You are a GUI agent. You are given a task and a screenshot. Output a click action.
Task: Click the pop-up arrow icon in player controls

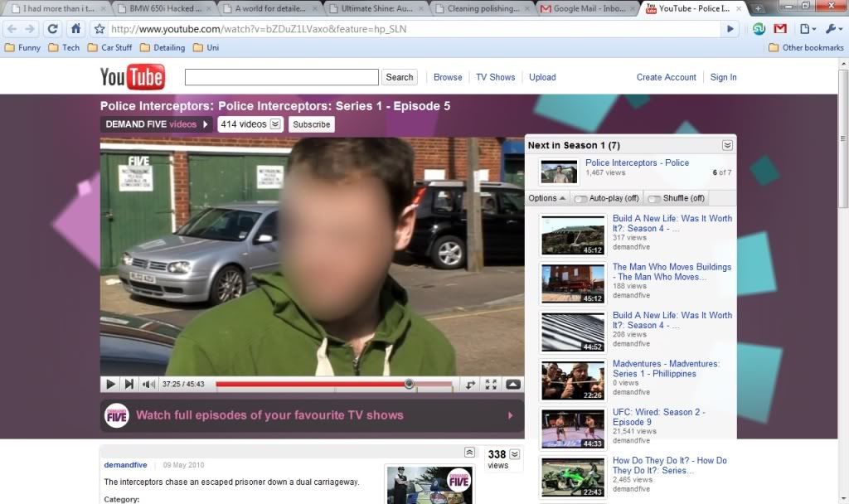pos(469,384)
